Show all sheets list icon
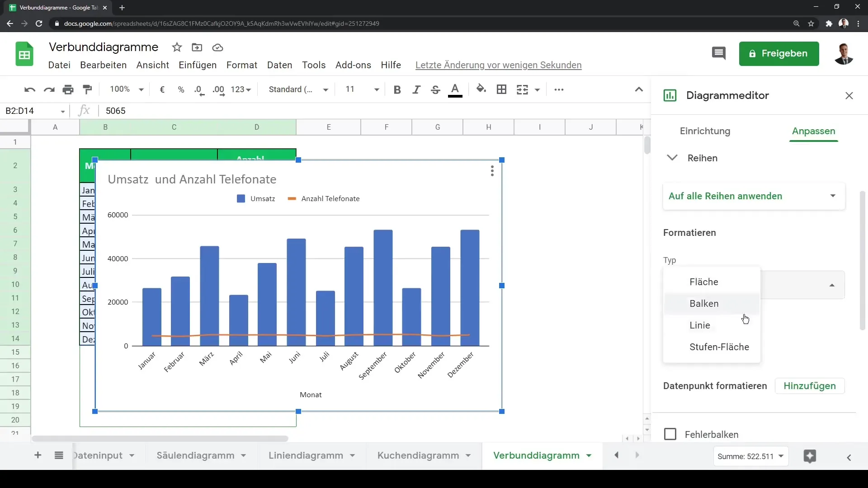 point(59,455)
